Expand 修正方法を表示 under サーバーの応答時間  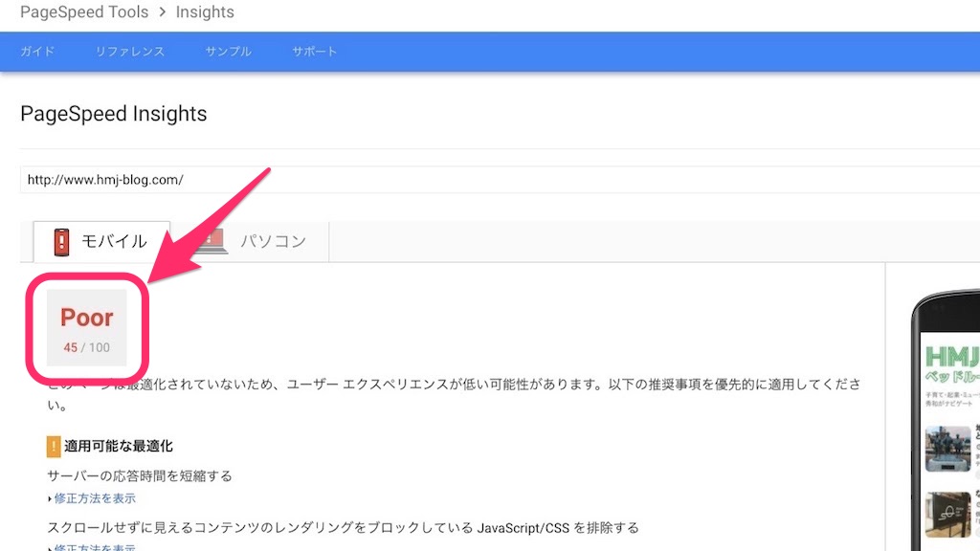(x=95, y=498)
